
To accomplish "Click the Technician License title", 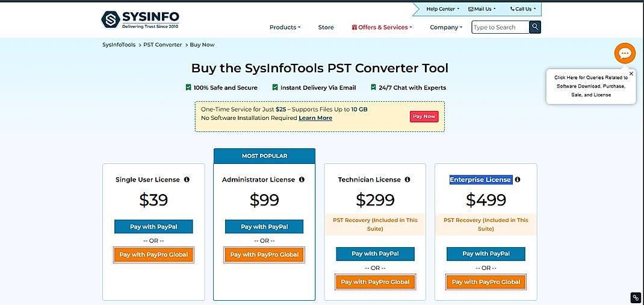I will click(369, 180).
